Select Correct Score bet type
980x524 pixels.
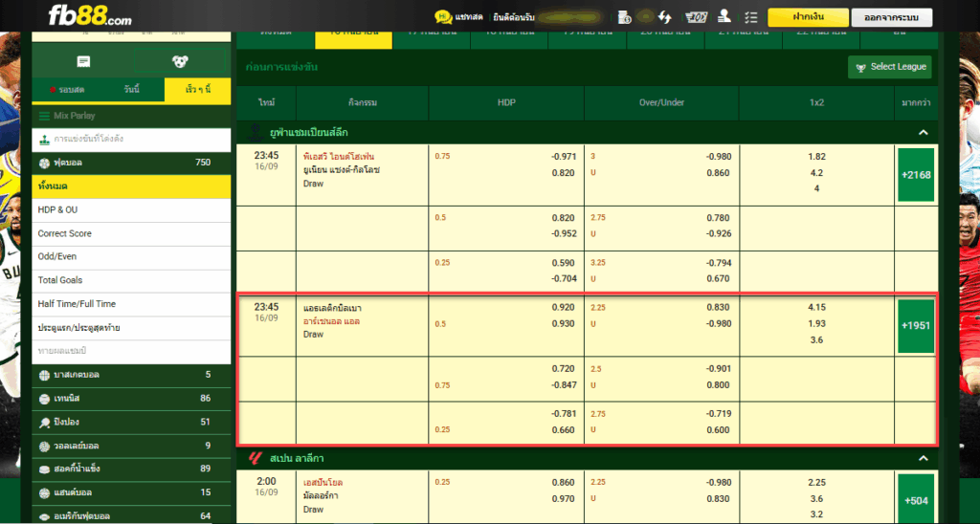click(131, 233)
